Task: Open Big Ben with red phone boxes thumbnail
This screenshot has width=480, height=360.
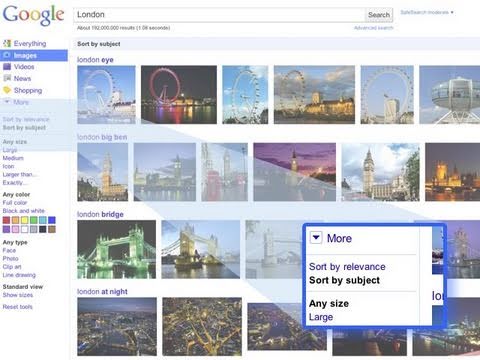Action: click(225, 172)
